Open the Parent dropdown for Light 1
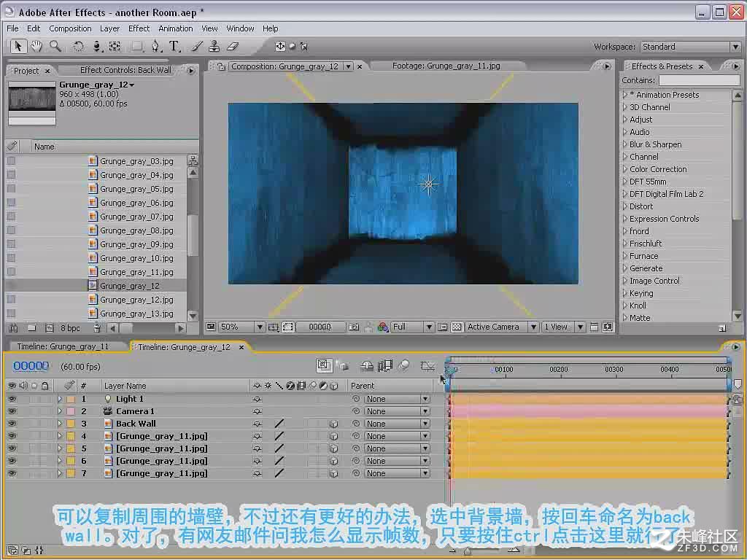 tap(398, 399)
